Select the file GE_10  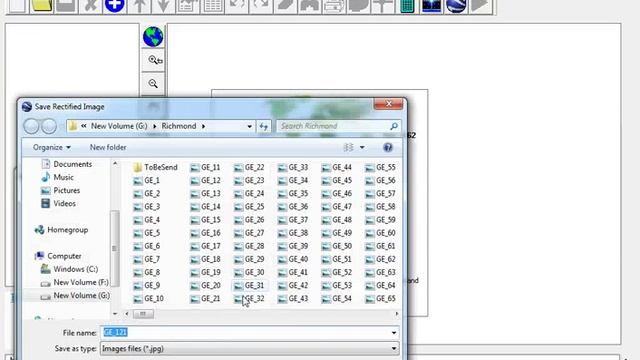(149, 299)
